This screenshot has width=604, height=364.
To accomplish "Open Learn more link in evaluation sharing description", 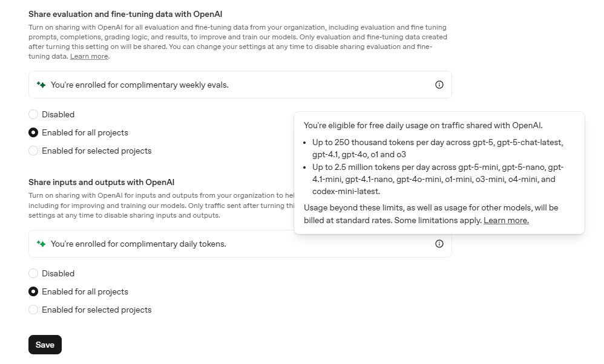I will [89, 56].
